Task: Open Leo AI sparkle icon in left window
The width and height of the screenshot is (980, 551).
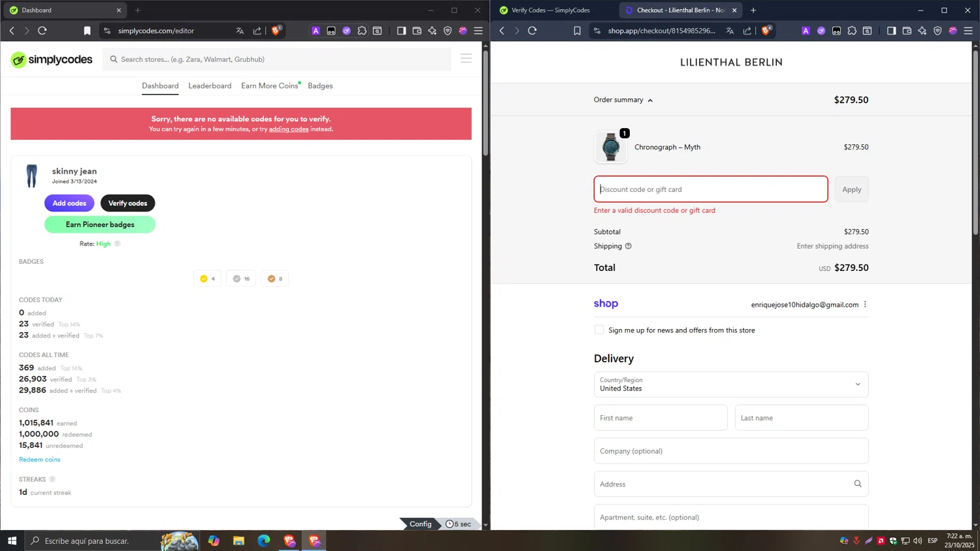Action: coord(432,31)
